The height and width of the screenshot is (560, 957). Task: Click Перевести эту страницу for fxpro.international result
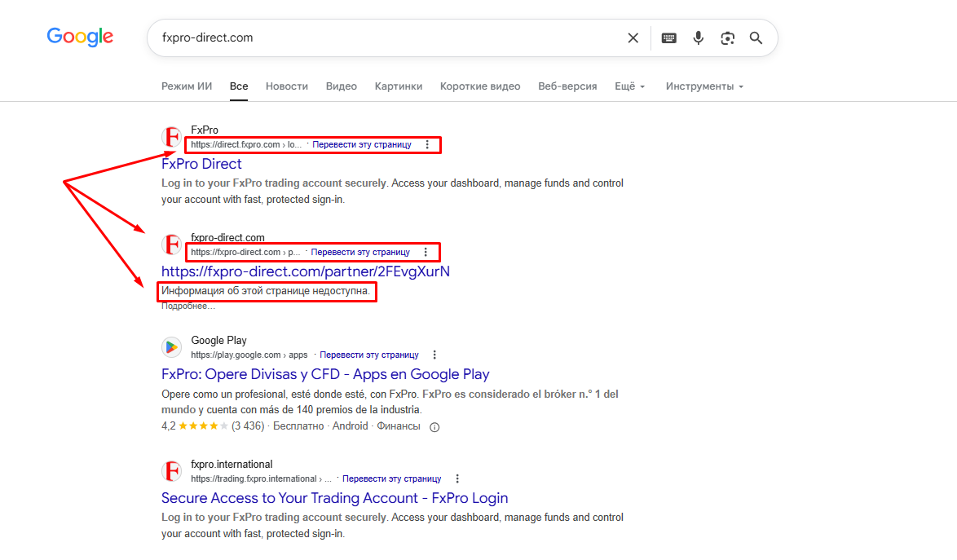[x=392, y=478]
